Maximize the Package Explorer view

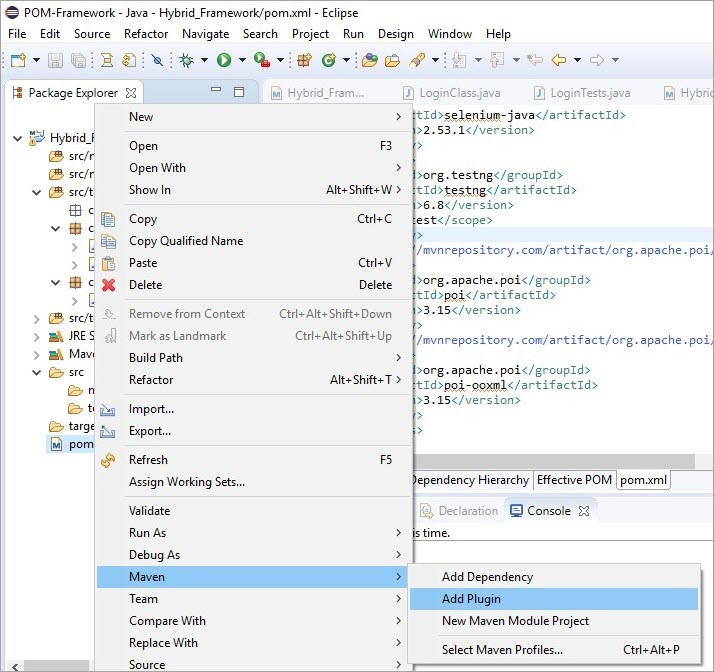pyautogui.click(x=239, y=92)
